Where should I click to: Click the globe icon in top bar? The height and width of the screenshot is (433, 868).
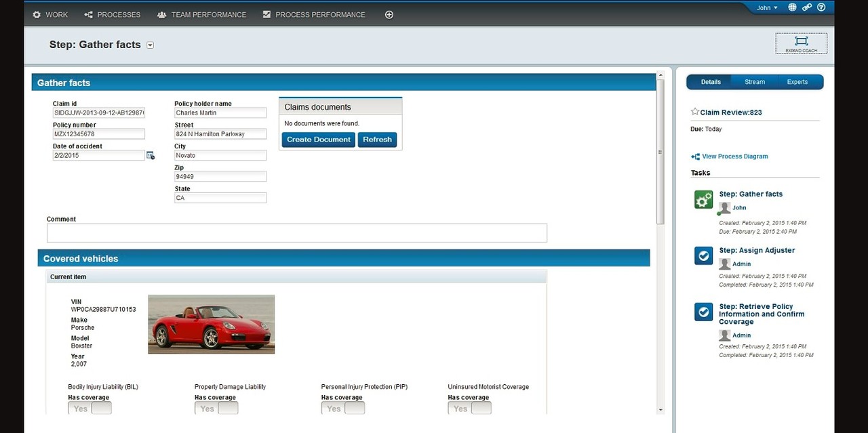[x=792, y=7]
